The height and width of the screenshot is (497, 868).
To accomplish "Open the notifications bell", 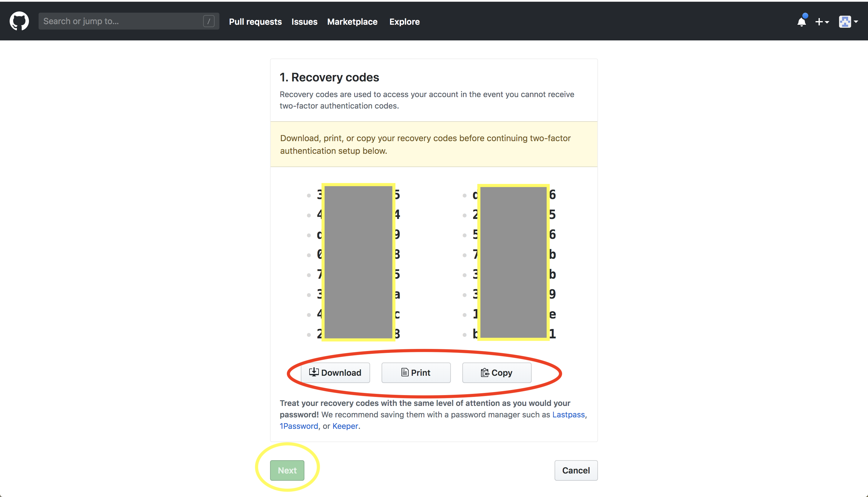I will click(801, 22).
